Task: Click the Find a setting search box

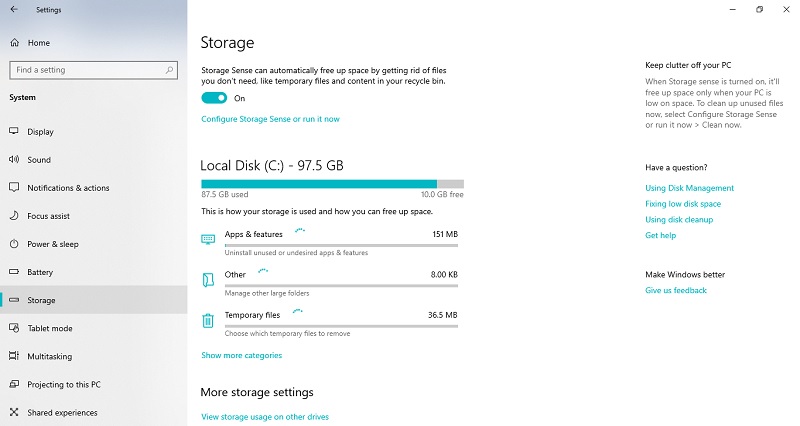Action: click(x=93, y=70)
